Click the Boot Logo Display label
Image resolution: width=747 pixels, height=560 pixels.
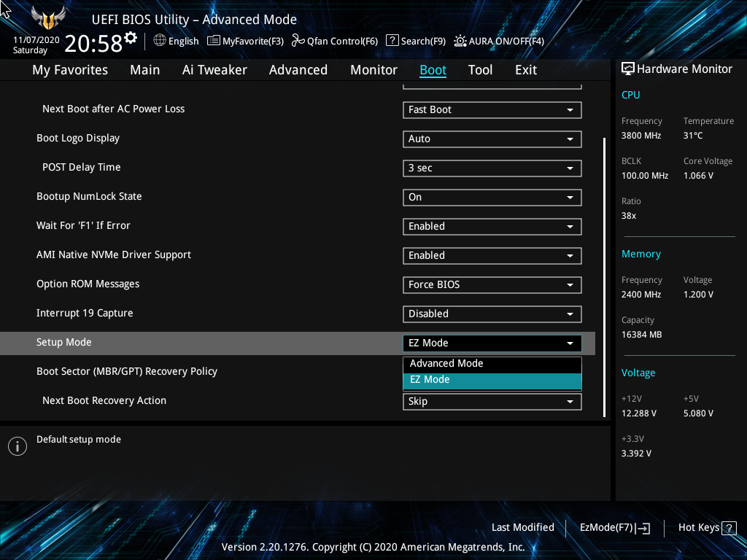[78, 138]
